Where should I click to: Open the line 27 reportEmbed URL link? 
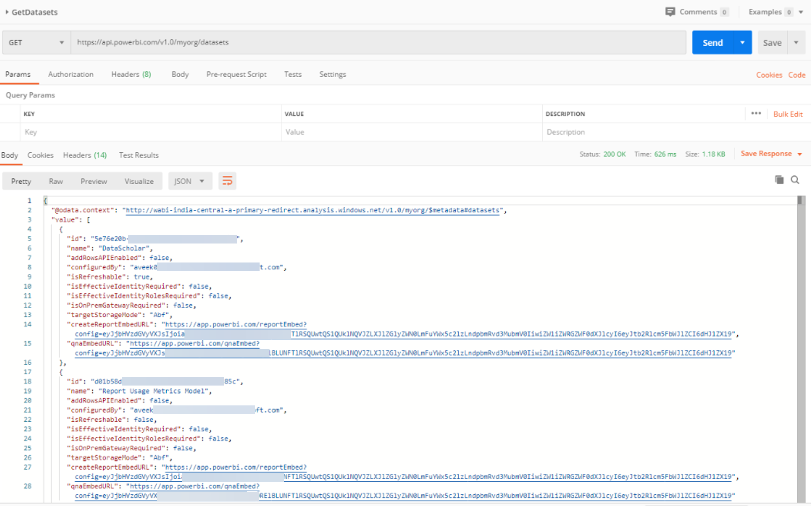pyautogui.click(x=236, y=467)
